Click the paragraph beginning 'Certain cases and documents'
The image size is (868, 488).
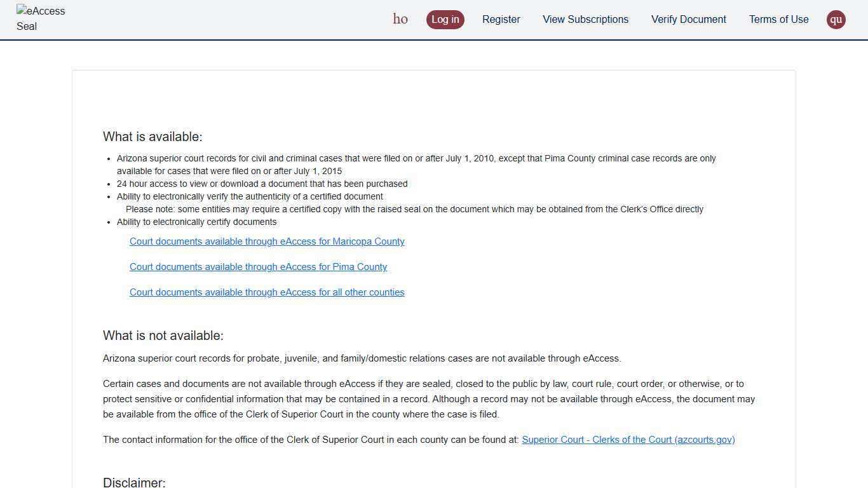(428, 399)
